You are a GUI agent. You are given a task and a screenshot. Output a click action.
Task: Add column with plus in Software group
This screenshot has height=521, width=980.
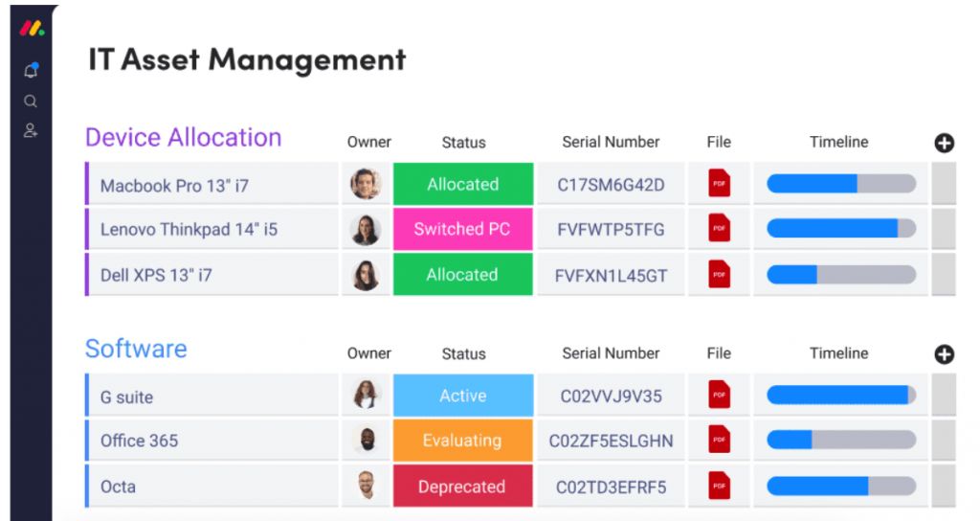tap(944, 355)
